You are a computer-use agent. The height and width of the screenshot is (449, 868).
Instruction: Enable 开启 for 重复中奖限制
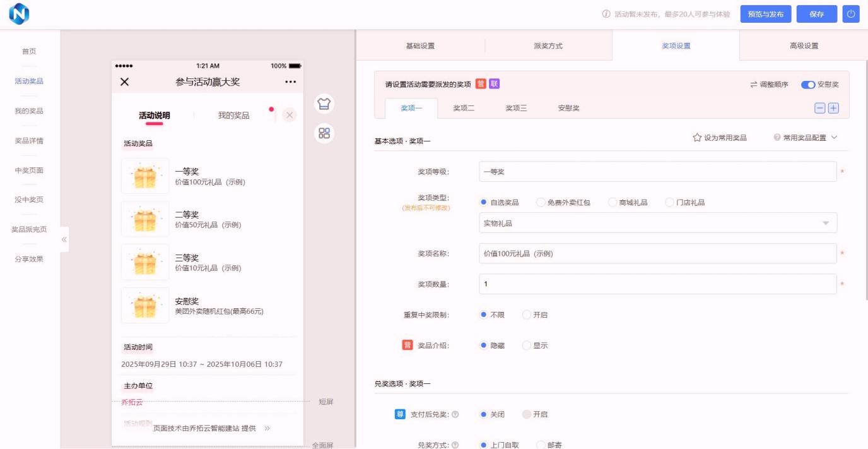527,314
